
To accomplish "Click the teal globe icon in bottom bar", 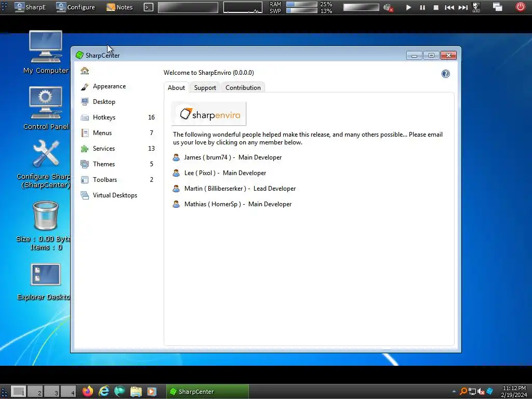I will coord(119,392).
